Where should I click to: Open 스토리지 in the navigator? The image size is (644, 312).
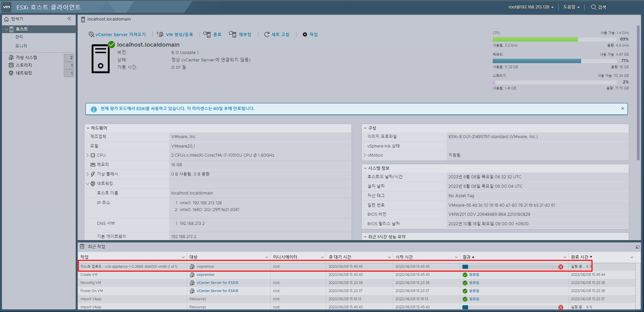tap(24, 65)
